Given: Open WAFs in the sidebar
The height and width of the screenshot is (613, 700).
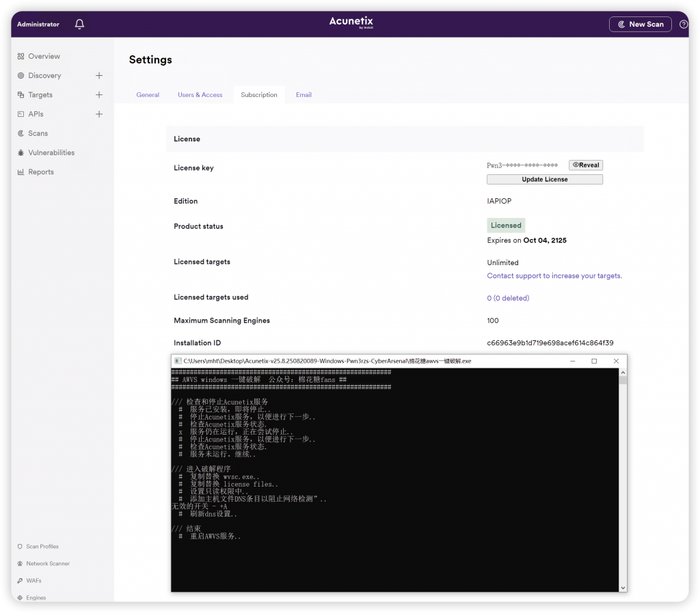Looking at the screenshot, I should [33, 581].
